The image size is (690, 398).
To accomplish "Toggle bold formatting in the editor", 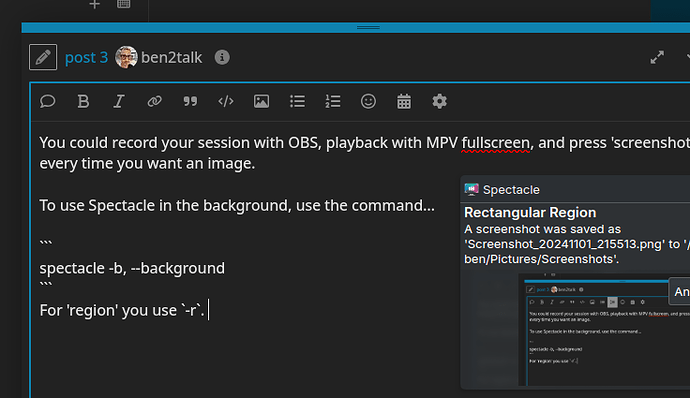I will (83, 101).
